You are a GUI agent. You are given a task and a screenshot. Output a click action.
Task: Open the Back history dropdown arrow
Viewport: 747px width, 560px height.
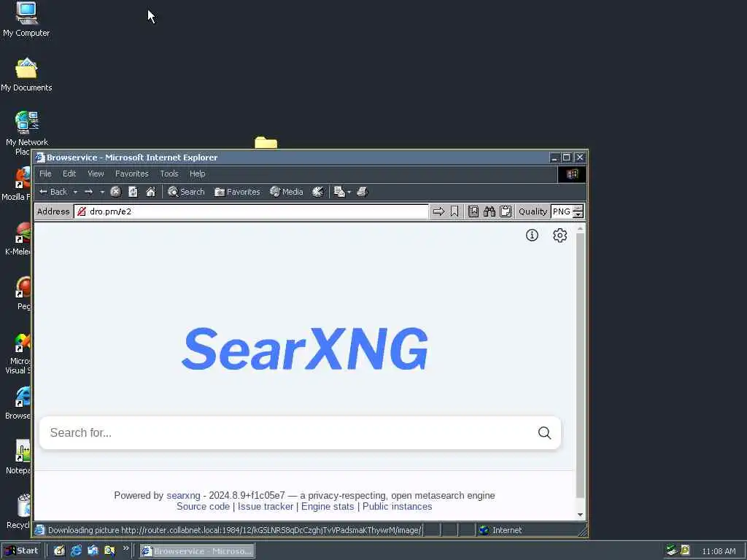pos(75,192)
